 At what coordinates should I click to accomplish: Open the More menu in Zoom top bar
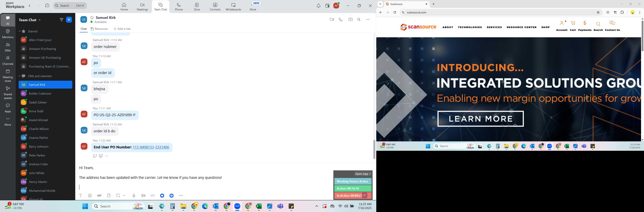tap(253, 7)
